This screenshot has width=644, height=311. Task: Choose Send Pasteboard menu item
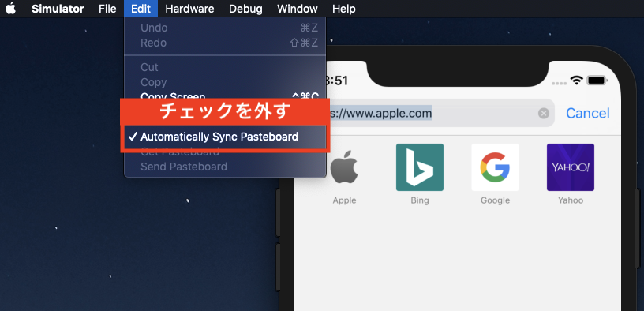click(x=225, y=167)
